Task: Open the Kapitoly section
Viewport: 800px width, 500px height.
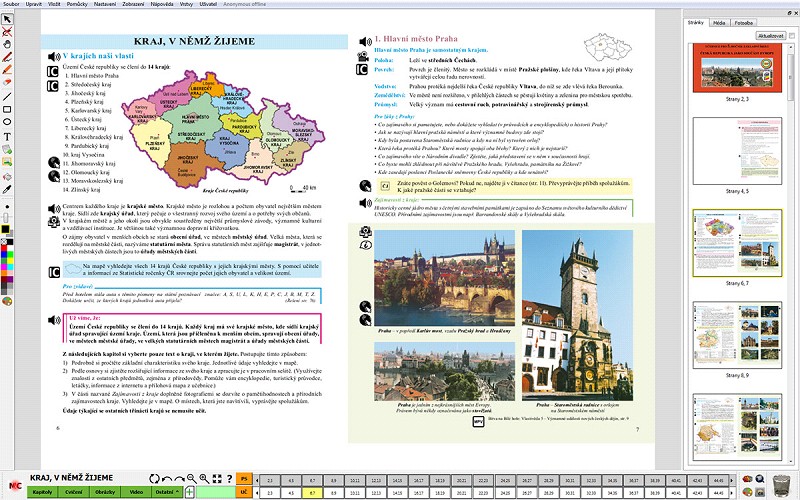Action: click(42, 492)
